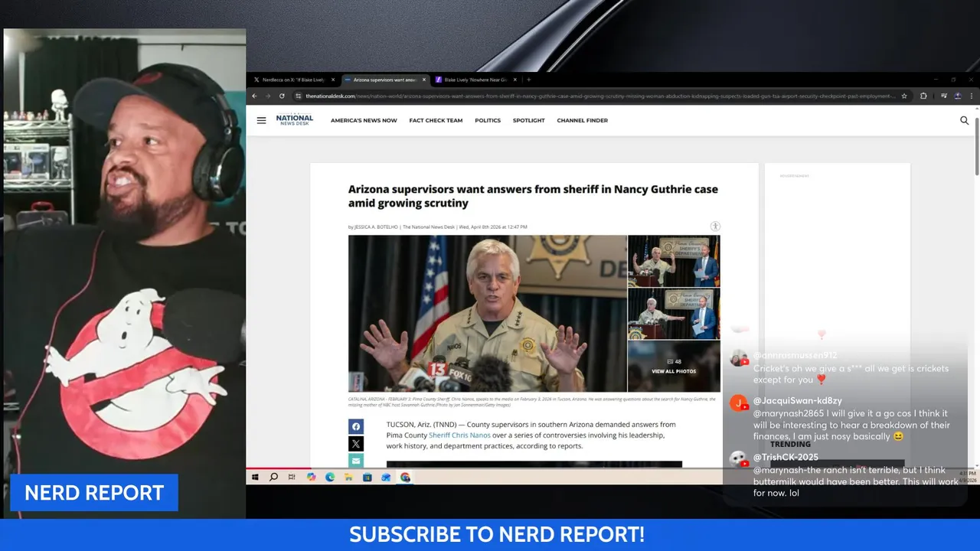Open America's News Now menu item
The height and width of the screenshot is (551, 980).
(364, 120)
